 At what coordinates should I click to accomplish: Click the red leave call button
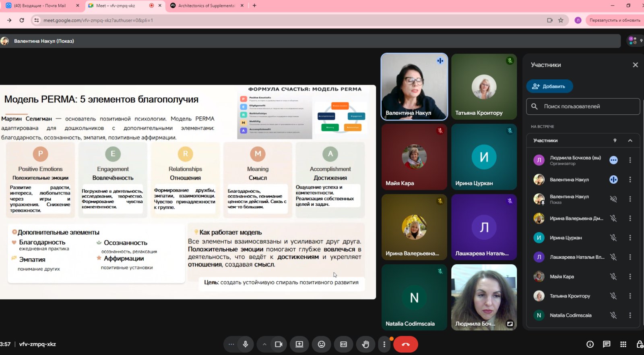405,344
